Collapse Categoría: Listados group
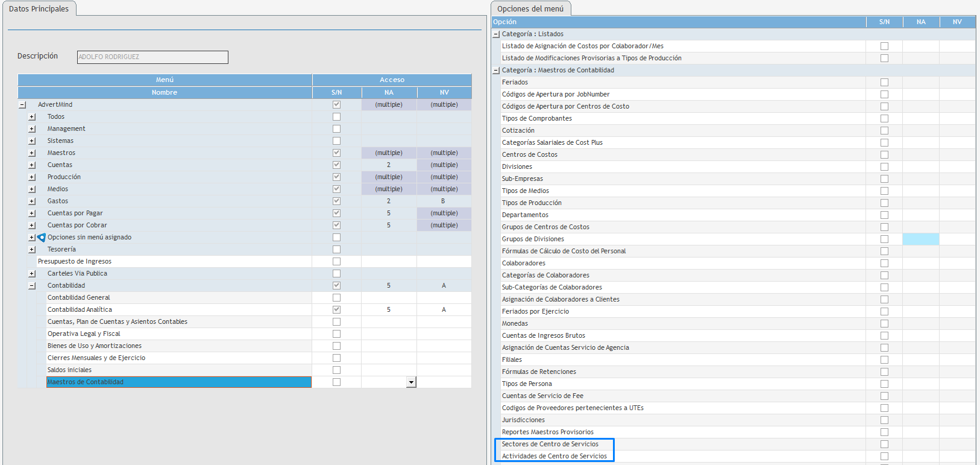The image size is (980, 465). (x=496, y=34)
